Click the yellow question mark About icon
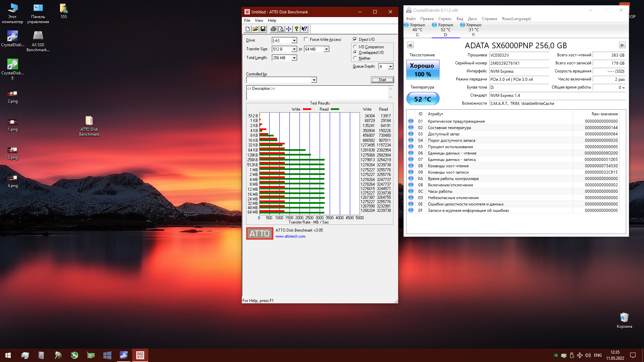Image resolution: width=644 pixels, height=362 pixels. [x=296, y=29]
